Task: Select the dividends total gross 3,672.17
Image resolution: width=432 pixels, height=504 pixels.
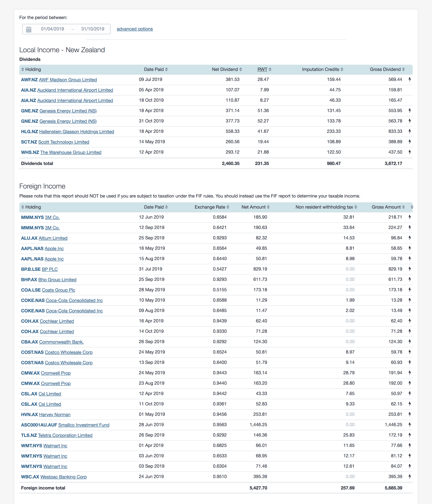Action: [393, 163]
